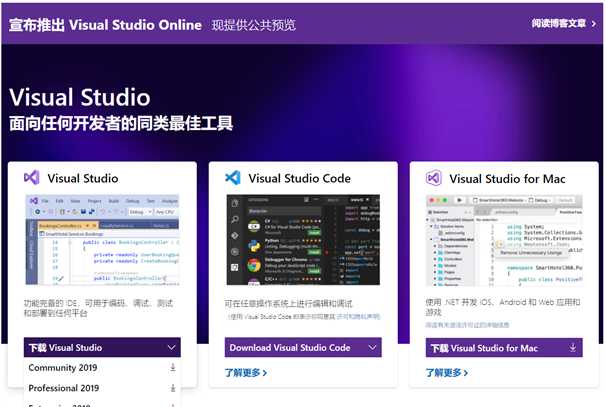The width and height of the screenshot is (606, 407).
Task: Click the Visual Studio Code card title
Action: (x=300, y=178)
